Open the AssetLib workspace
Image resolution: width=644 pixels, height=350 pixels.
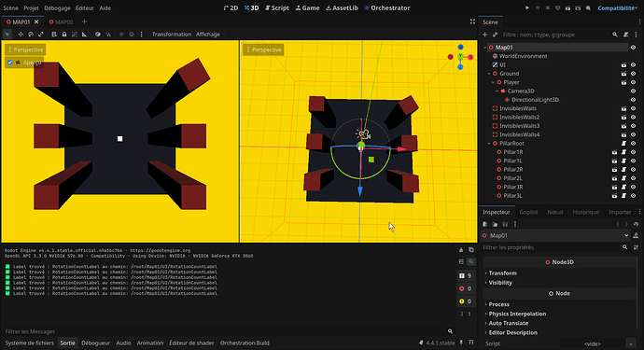tap(342, 7)
